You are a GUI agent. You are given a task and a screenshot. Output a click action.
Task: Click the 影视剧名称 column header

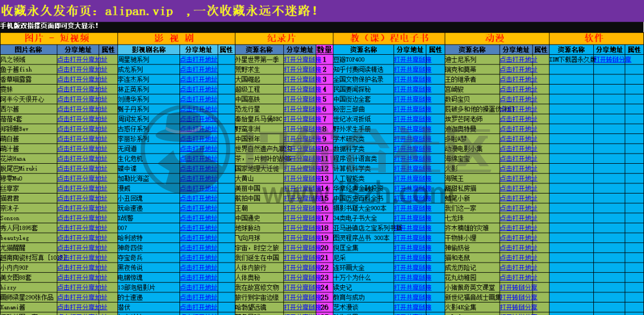(148, 49)
